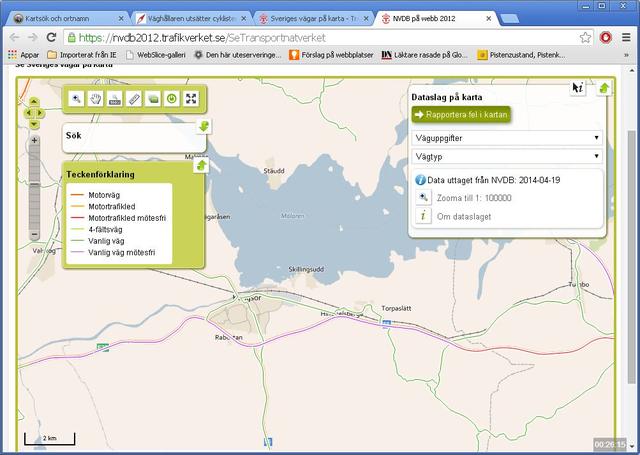Select the measure ruler tool
Screen dimensions: 640x455
(x=134, y=99)
